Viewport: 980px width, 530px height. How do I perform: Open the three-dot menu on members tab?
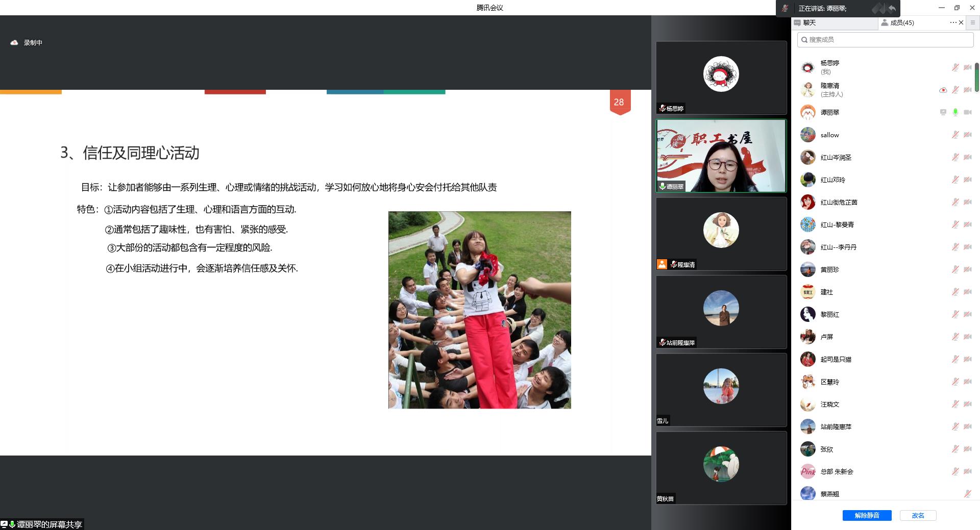953,22
